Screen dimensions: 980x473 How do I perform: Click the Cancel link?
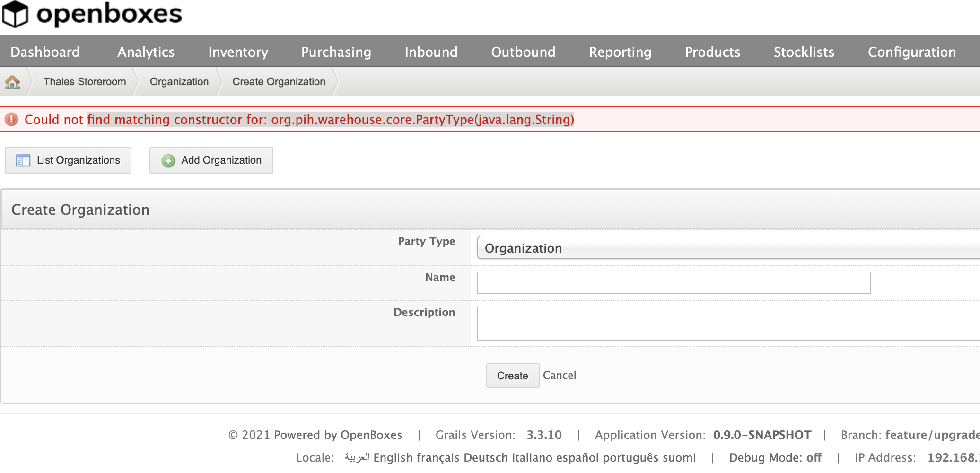tap(560, 375)
